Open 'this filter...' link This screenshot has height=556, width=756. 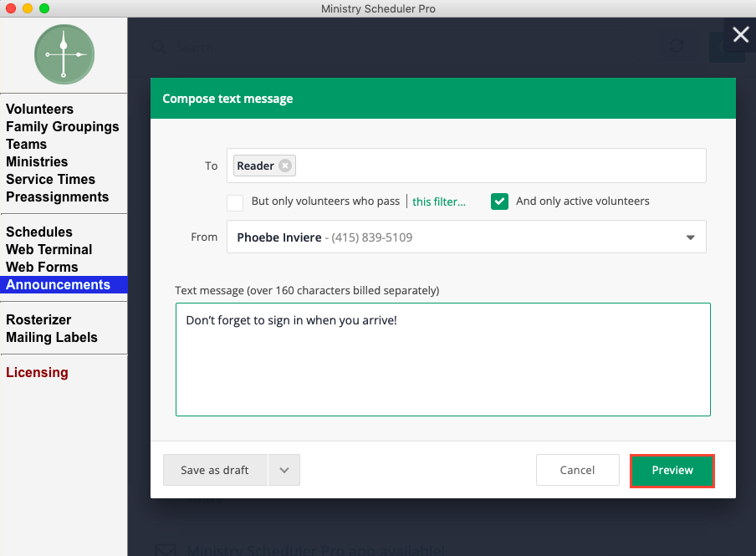[x=438, y=201]
